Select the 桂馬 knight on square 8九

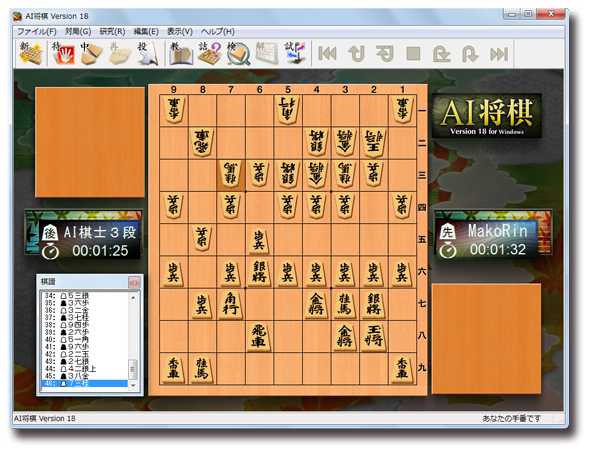point(202,369)
